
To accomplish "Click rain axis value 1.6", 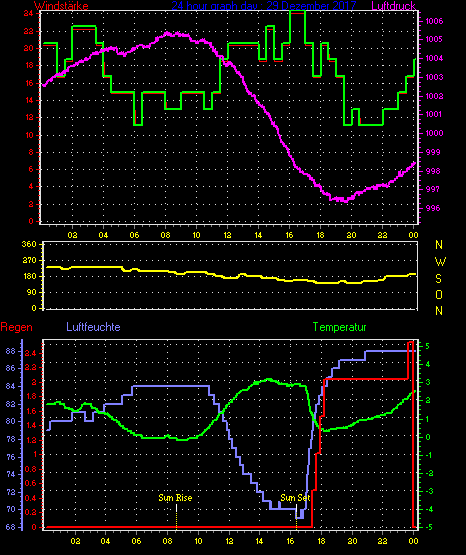I will pyautogui.click(x=31, y=411).
